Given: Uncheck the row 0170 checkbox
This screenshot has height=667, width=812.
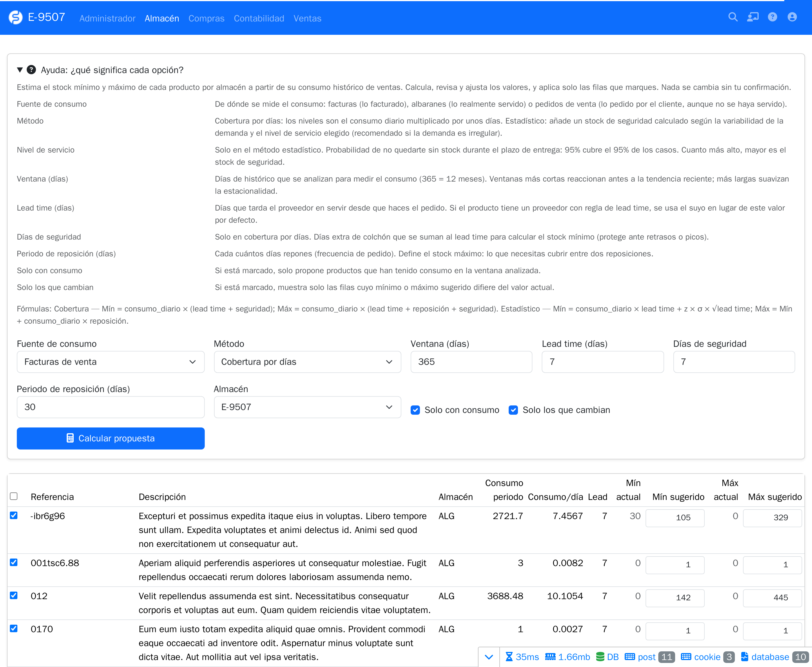Looking at the screenshot, I should pyautogui.click(x=14, y=629).
